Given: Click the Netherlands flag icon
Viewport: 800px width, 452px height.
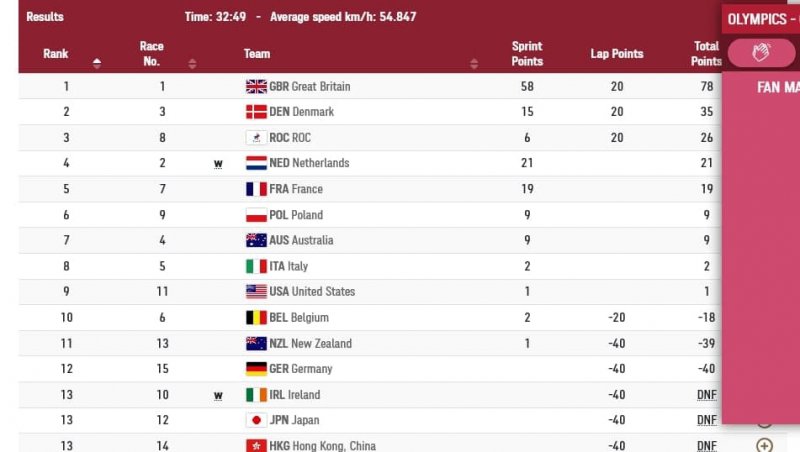Looking at the screenshot, I should pos(256,163).
